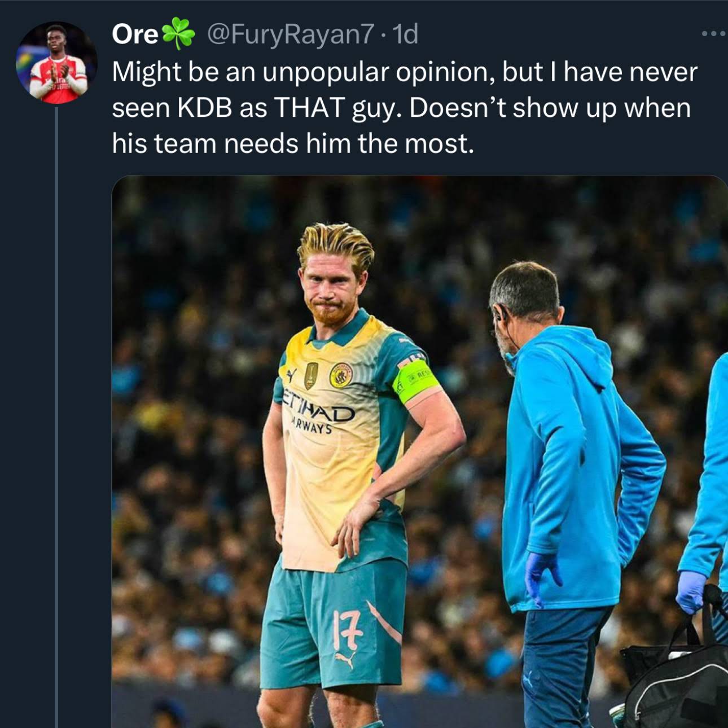Click the tweet text about KDB
The image size is (728, 728).
point(405,108)
